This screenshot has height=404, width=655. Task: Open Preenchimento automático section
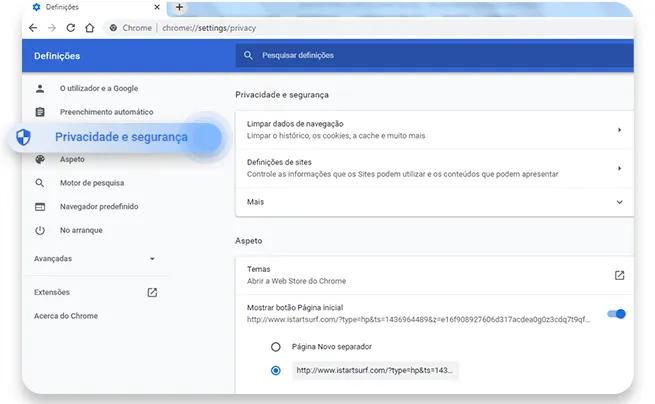click(x=107, y=112)
